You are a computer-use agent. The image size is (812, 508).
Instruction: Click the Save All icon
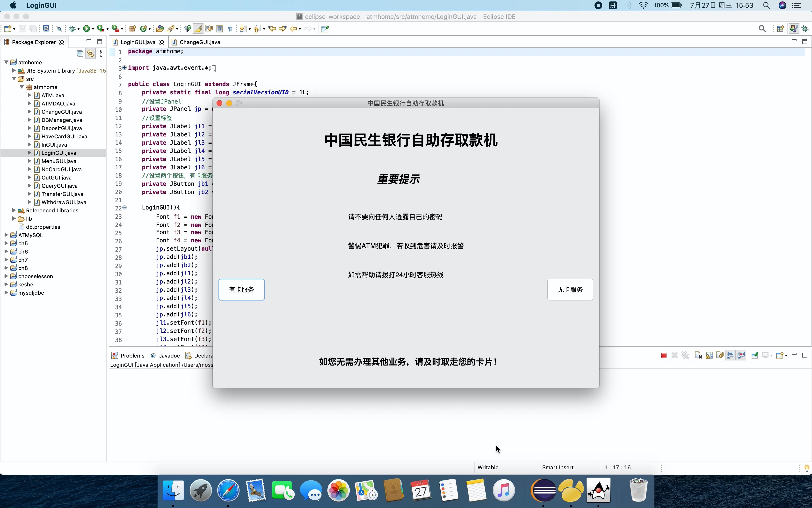[x=33, y=29]
